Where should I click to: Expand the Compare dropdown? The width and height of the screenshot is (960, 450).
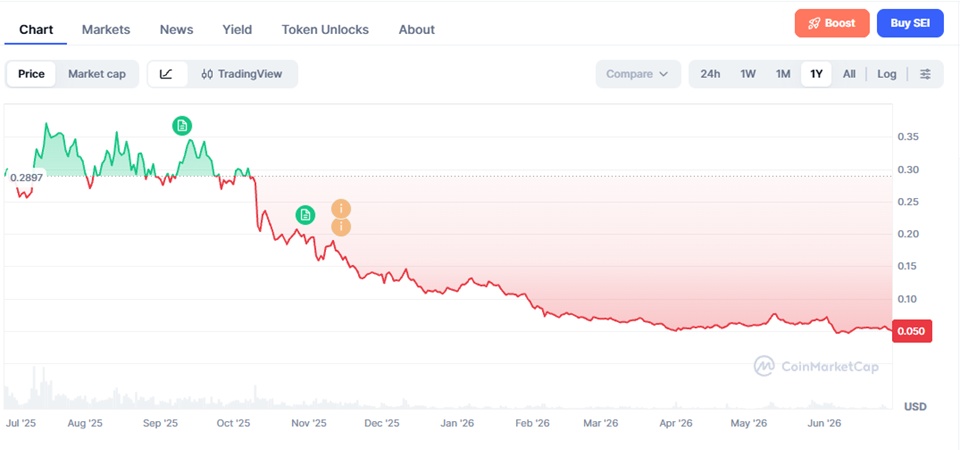pos(638,74)
